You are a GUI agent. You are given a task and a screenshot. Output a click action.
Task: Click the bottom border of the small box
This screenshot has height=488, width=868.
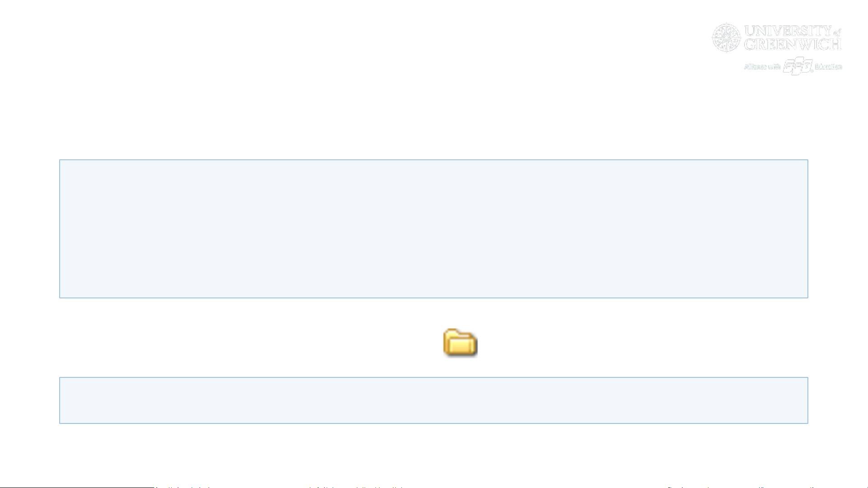[434, 423]
